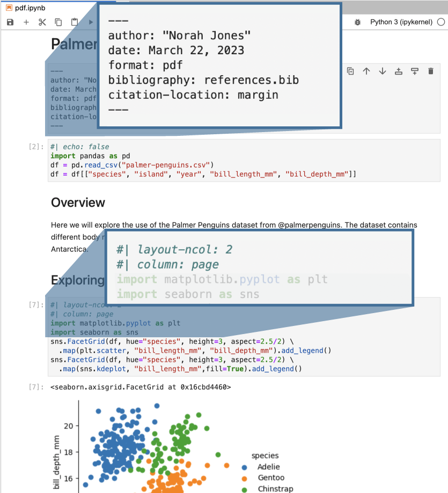Open the debugger bug icon

click(357, 22)
